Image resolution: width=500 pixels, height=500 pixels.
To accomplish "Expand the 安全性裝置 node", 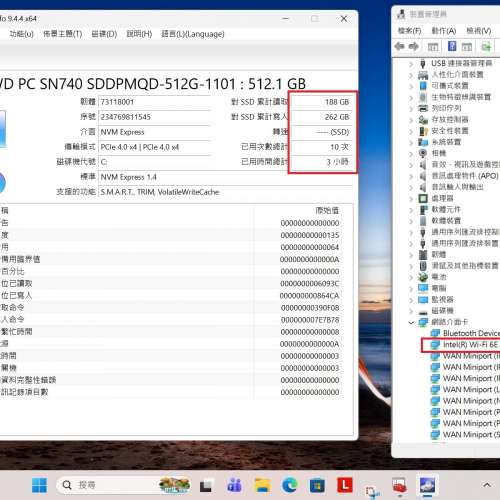I will click(x=411, y=131).
